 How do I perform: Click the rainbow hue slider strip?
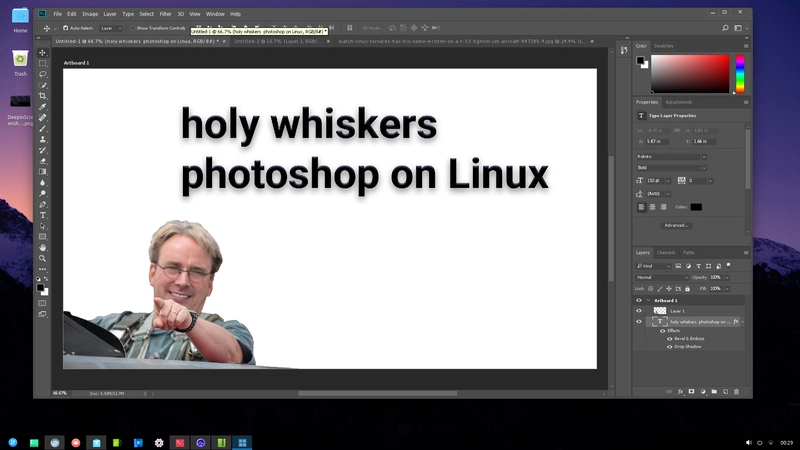(x=740, y=74)
